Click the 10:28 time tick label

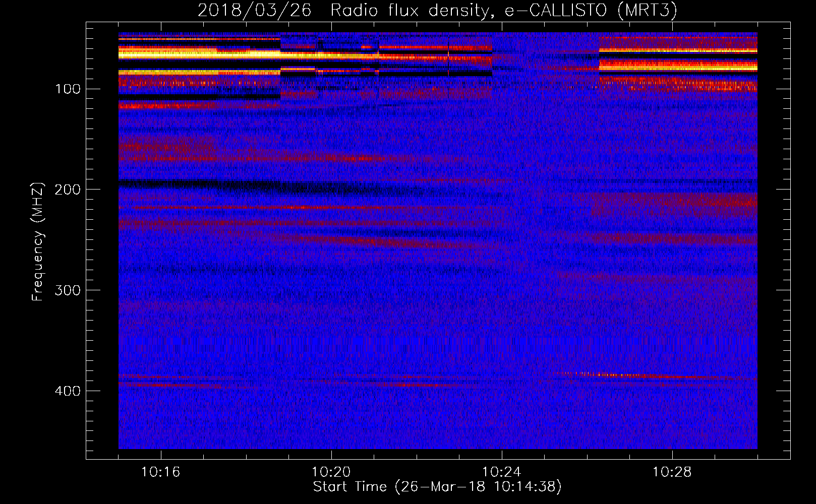pos(672,472)
